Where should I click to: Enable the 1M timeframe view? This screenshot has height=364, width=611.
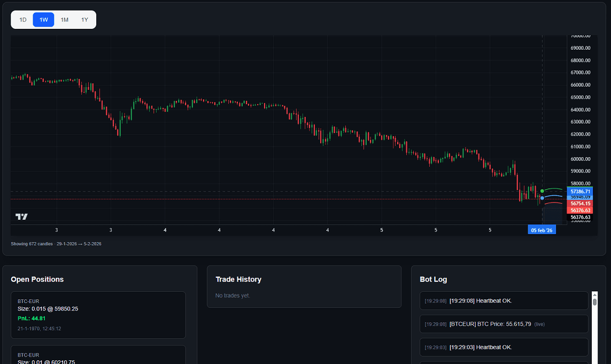click(x=64, y=19)
